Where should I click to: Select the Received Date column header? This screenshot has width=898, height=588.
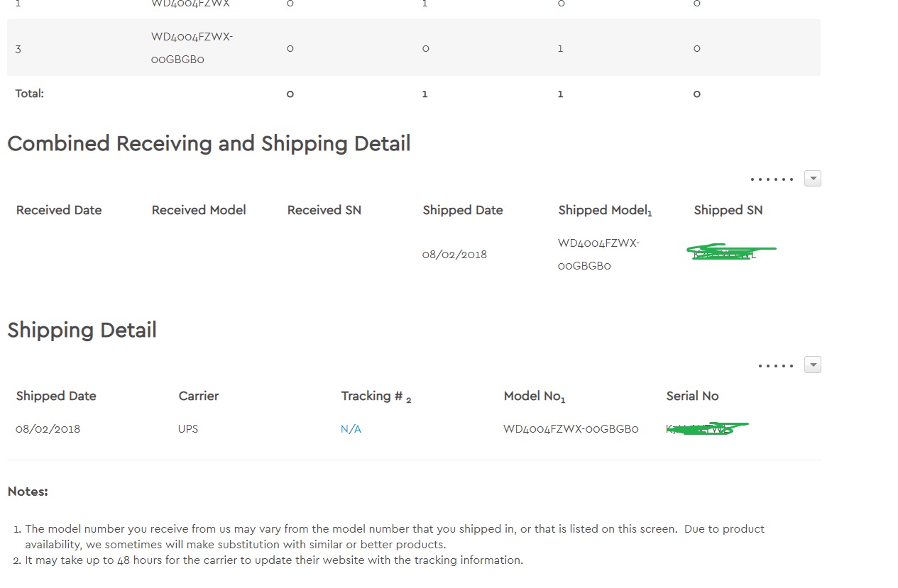(59, 210)
